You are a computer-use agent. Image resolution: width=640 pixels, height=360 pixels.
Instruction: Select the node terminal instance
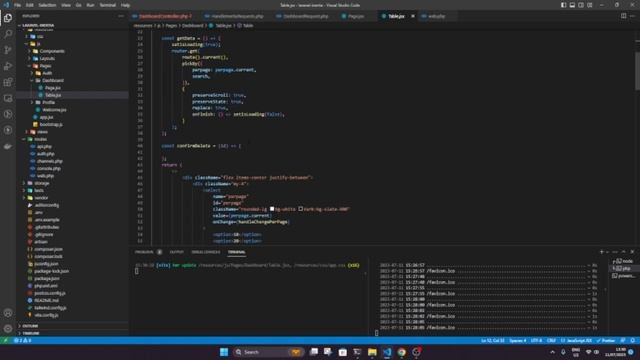tap(624, 261)
